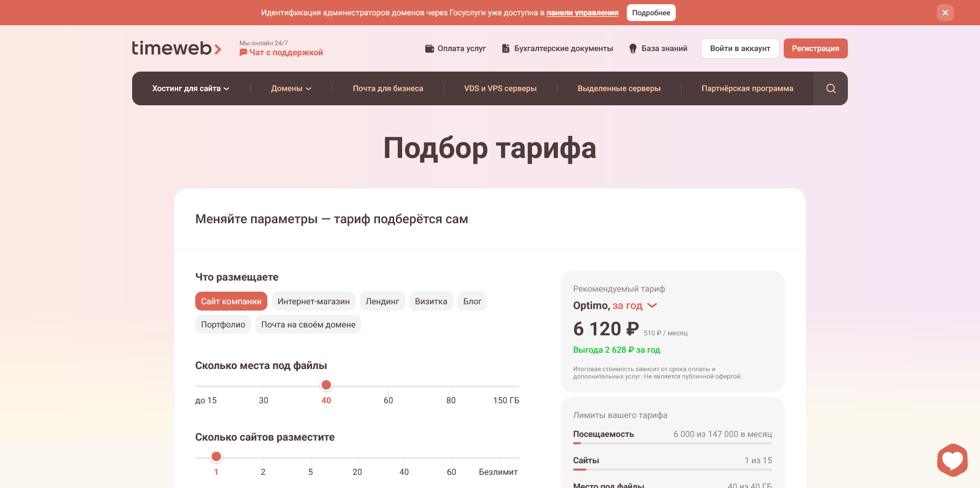The height and width of the screenshot is (488, 980).
Task: Click the Регистрация button
Action: click(x=815, y=48)
